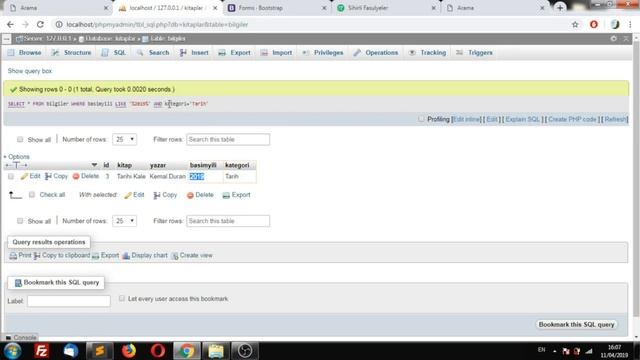Open File Explorer from taskbar
Viewport: 640px width, 360px height.
pos(216,351)
